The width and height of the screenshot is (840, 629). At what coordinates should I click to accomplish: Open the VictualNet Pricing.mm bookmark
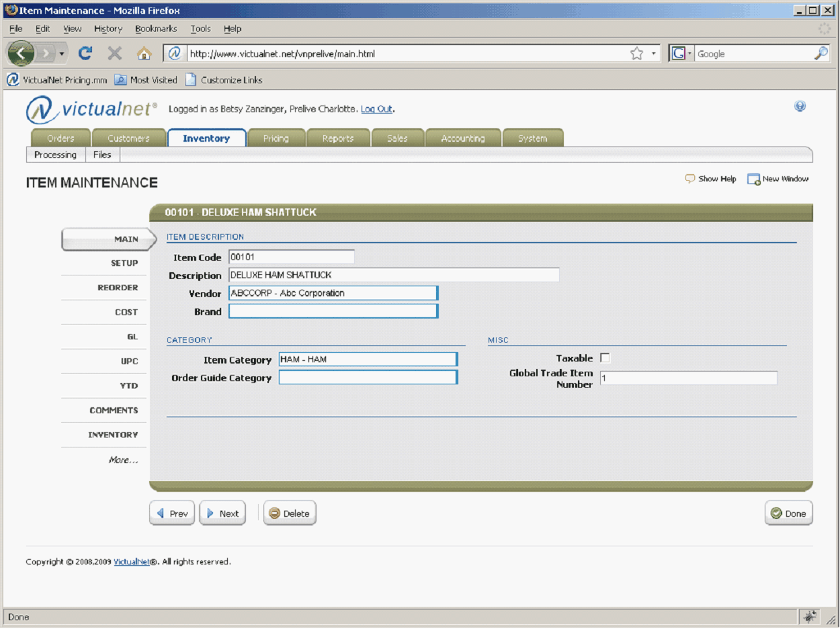[x=57, y=80]
